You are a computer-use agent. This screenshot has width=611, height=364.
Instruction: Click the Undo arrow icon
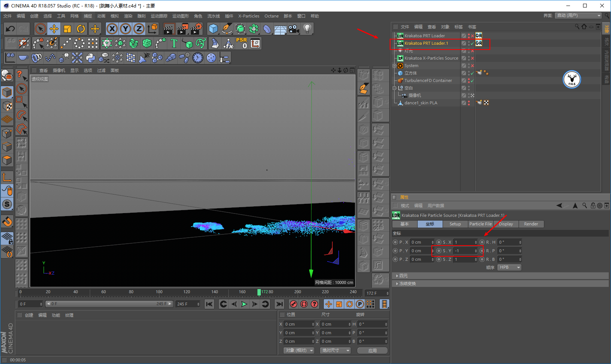click(x=10, y=29)
